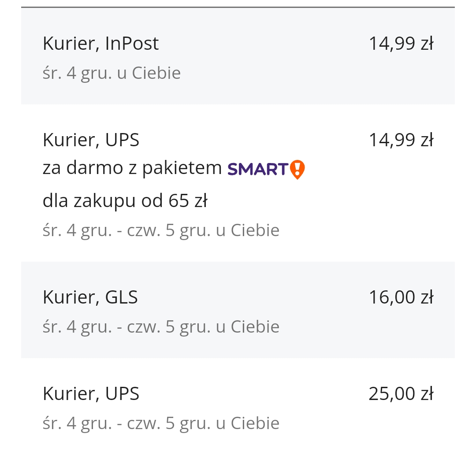This screenshot has width=476, height=452.
Task: Click the 14,99 zł price for Smart UPS
Action: (401, 140)
